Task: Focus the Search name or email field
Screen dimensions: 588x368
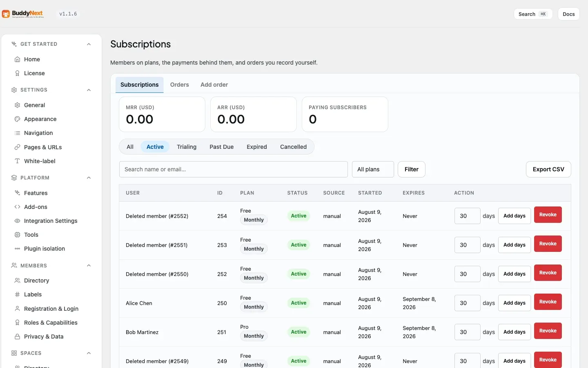Action: click(234, 169)
